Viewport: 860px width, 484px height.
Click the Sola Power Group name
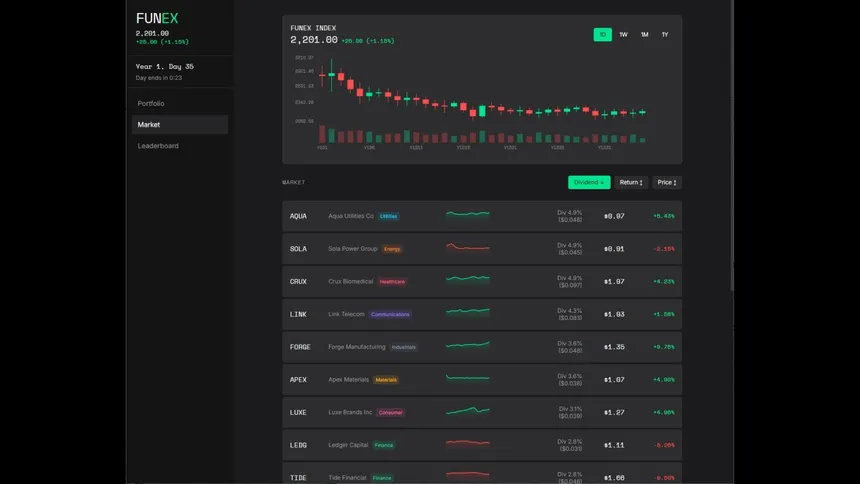pos(353,249)
